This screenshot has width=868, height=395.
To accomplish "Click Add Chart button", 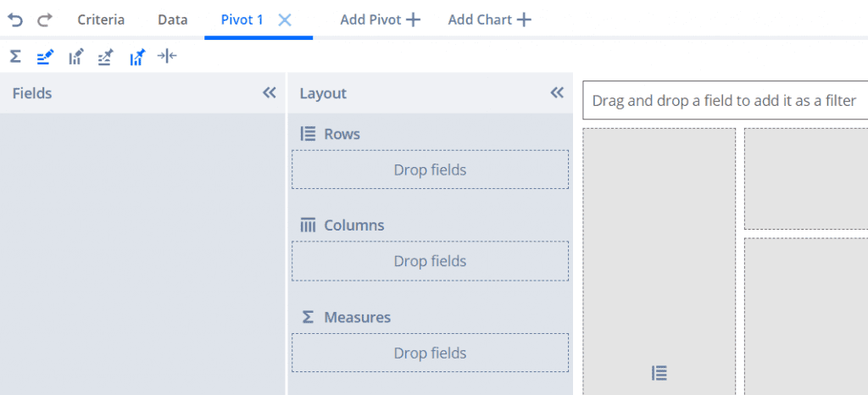I will tap(489, 19).
